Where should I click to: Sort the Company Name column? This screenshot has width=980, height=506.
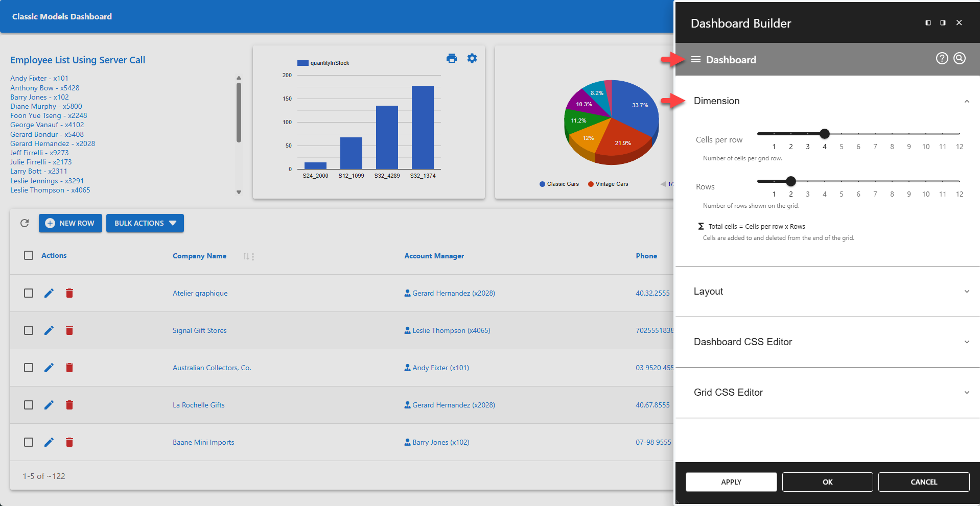coord(246,256)
